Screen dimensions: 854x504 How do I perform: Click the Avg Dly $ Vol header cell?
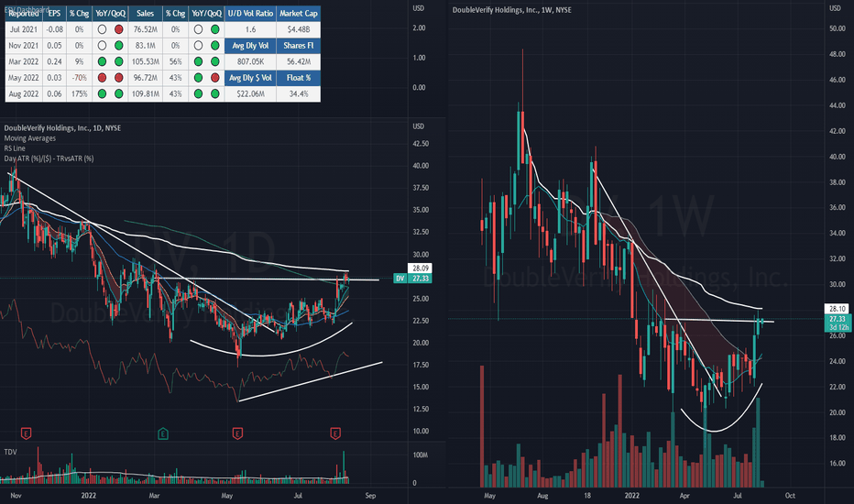pyautogui.click(x=250, y=78)
